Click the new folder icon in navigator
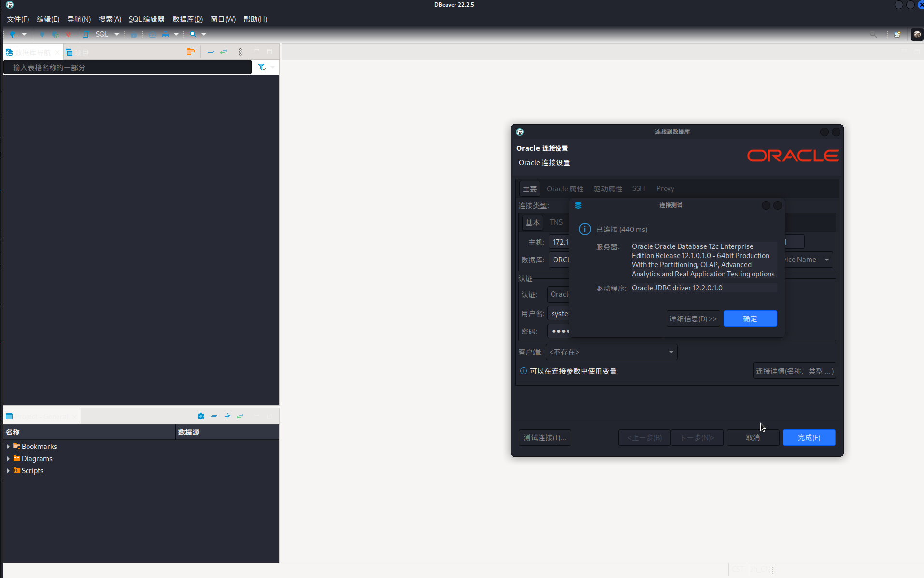This screenshot has height=578, width=924. (191, 52)
